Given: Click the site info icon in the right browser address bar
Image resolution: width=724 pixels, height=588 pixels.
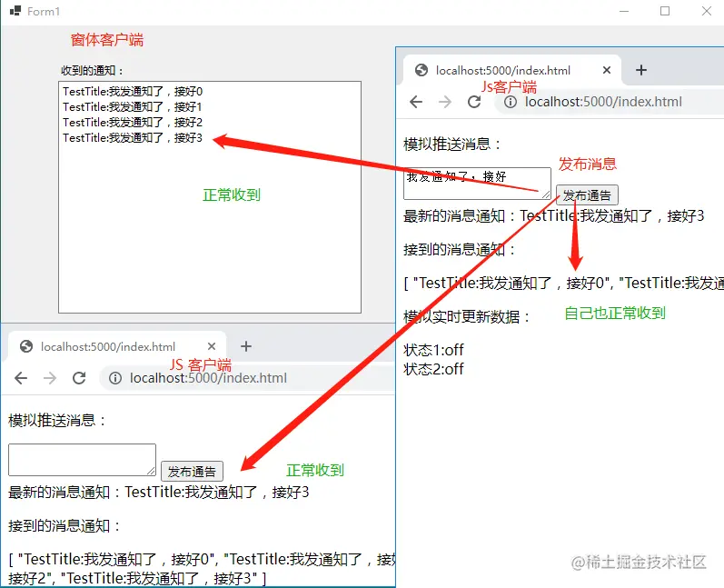Looking at the screenshot, I should point(511,102).
